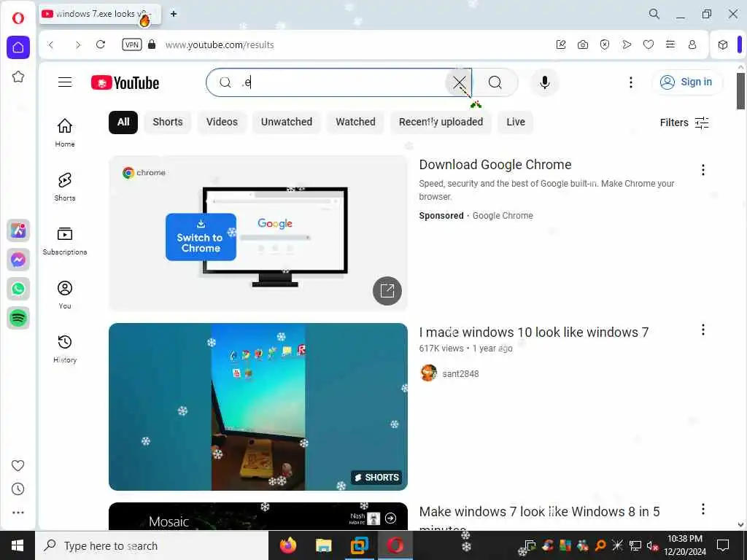Select the Videos filter chip

pos(222,122)
